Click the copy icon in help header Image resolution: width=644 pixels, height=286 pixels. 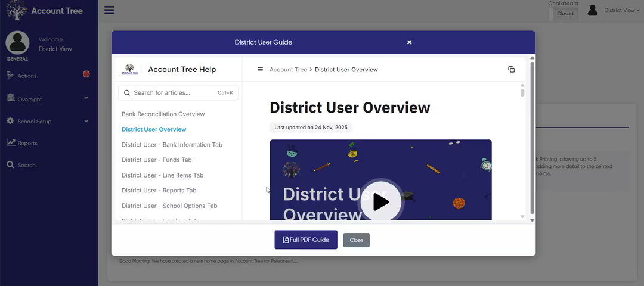tap(512, 69)
